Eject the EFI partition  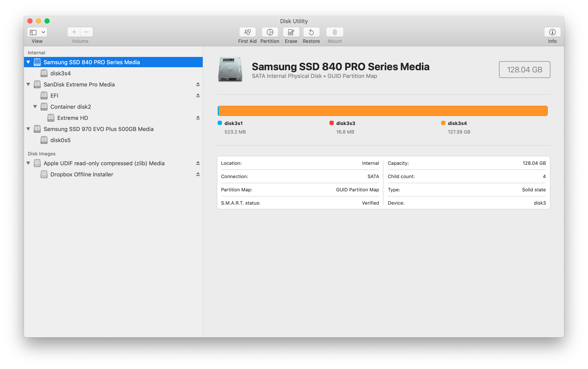point(198,95)
